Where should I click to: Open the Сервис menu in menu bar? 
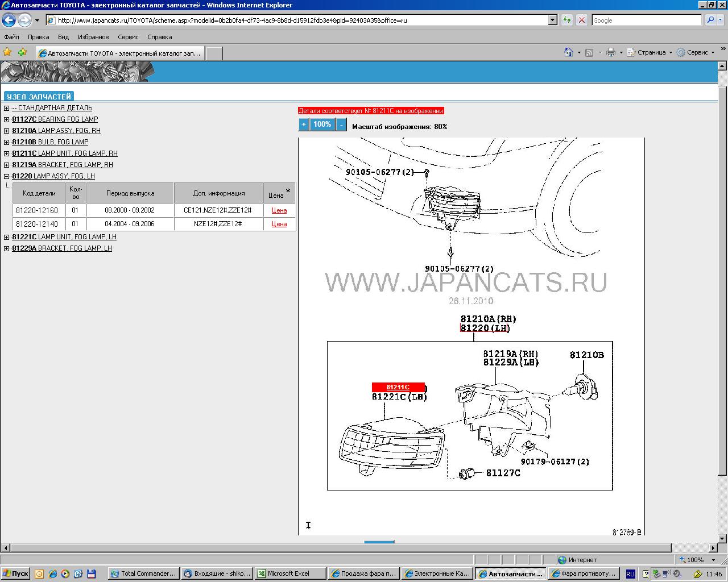[128, 37]
